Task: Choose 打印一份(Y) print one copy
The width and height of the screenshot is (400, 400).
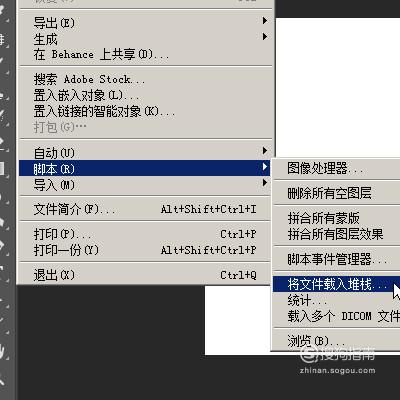Action: [145, 250]
